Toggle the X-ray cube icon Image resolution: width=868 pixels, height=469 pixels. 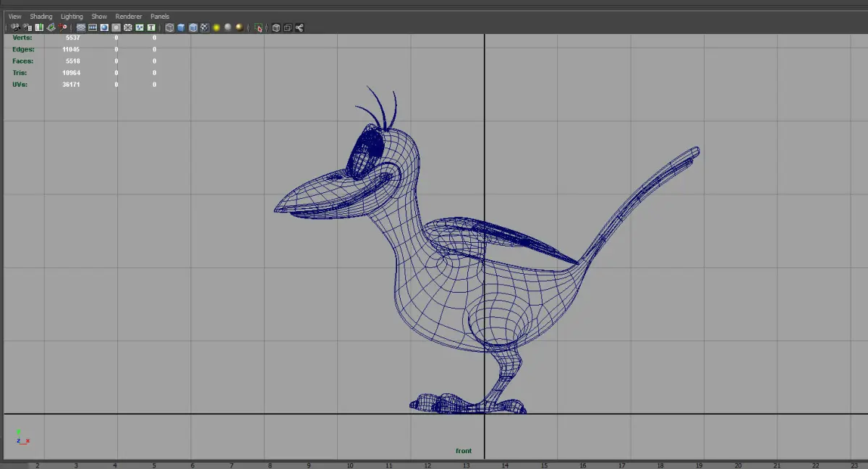click(x=276, y=27)
